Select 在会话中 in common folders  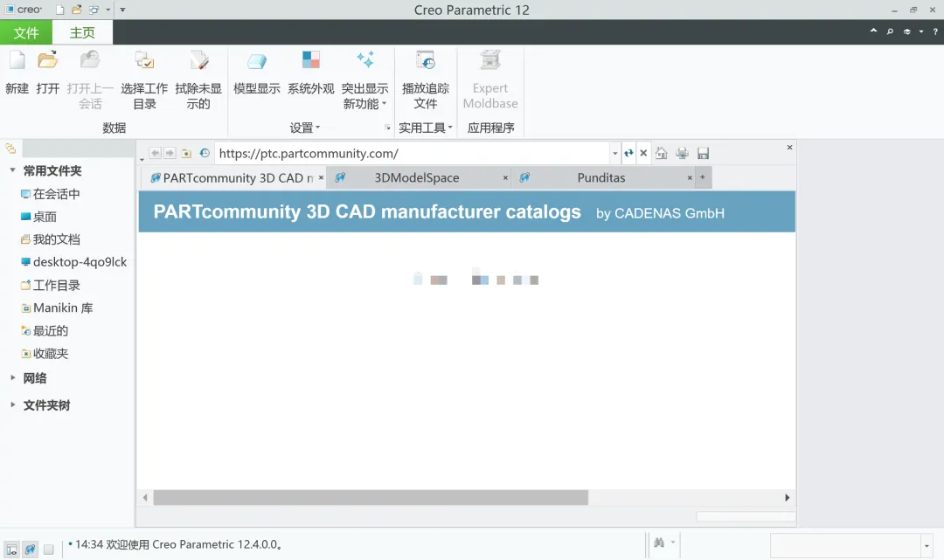pos(51,194)
